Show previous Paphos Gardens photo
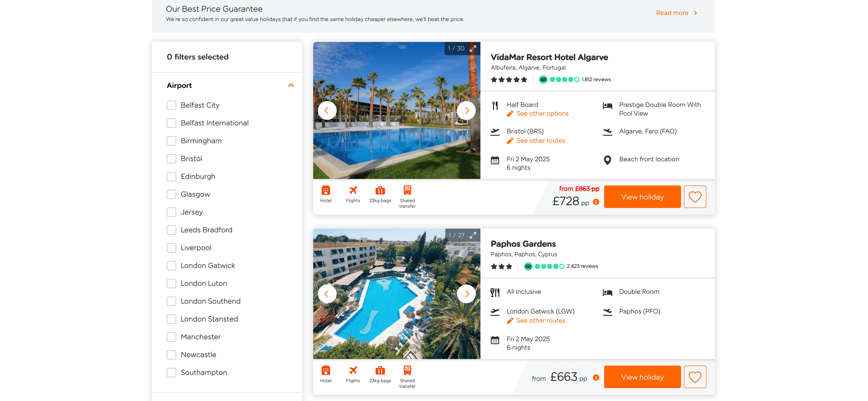 [x=327, y=294]
